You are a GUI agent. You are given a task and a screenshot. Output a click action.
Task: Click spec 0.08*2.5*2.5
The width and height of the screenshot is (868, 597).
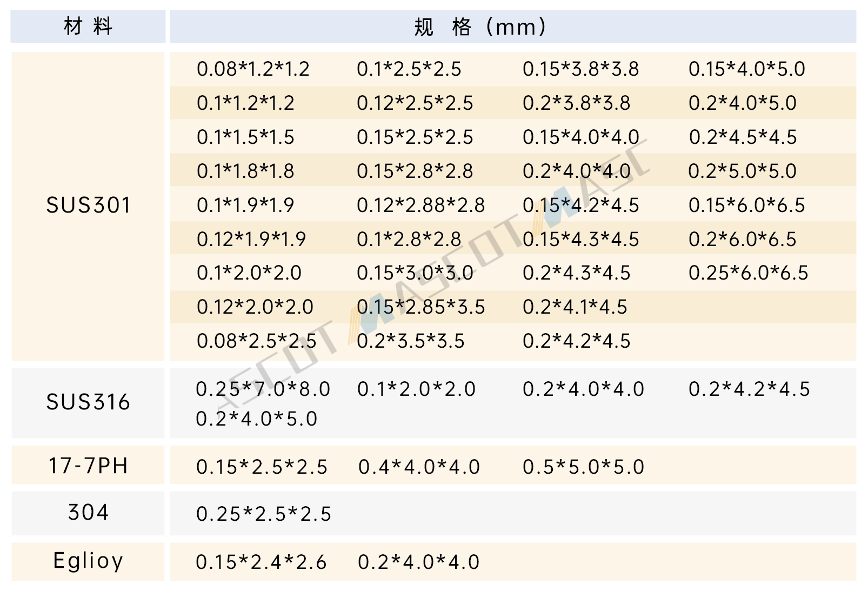tap(256, 341)
